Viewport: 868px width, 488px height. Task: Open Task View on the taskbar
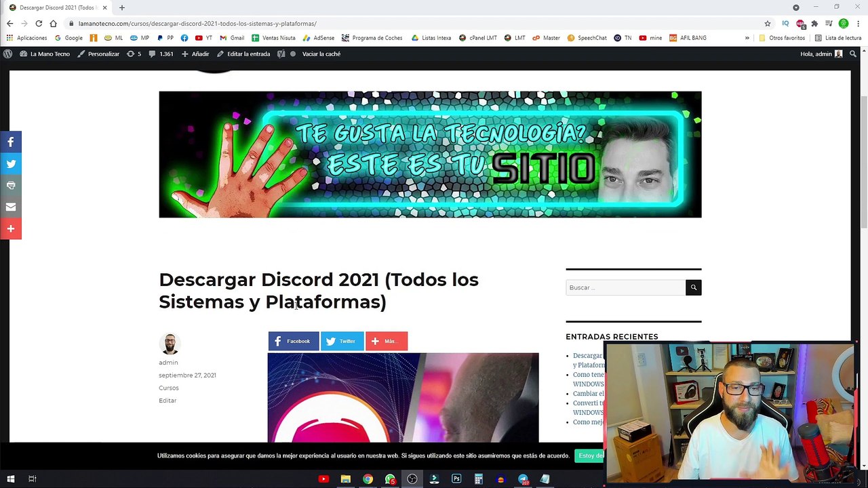click(x=32, y=479)
